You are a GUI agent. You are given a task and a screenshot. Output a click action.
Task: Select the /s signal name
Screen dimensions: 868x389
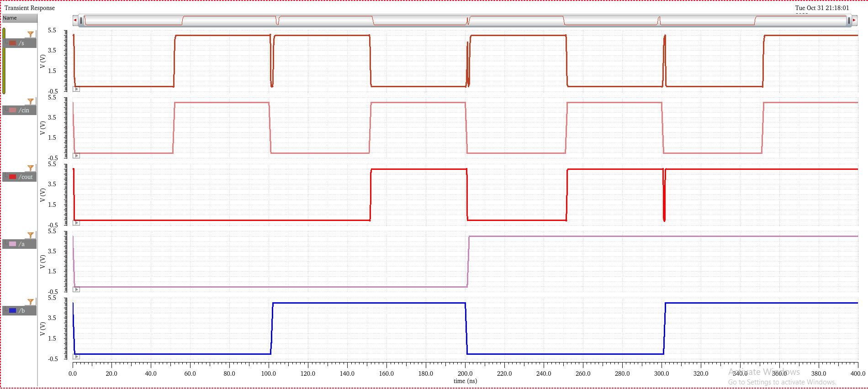coord(21,43)
